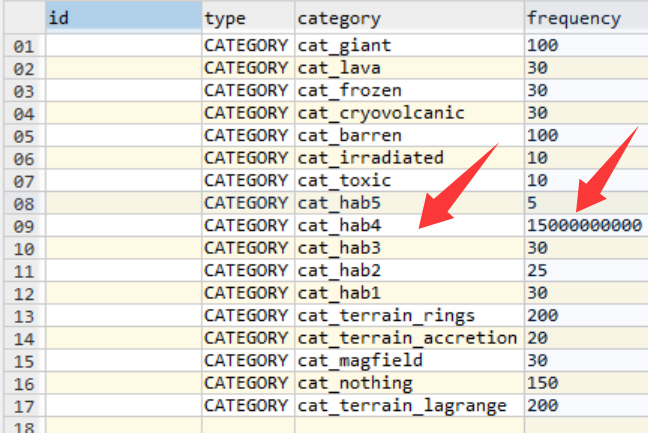Screen dimensions: 648x433
Task: Select row header 05
Action: pyautogui.click(x=24, y=136)
